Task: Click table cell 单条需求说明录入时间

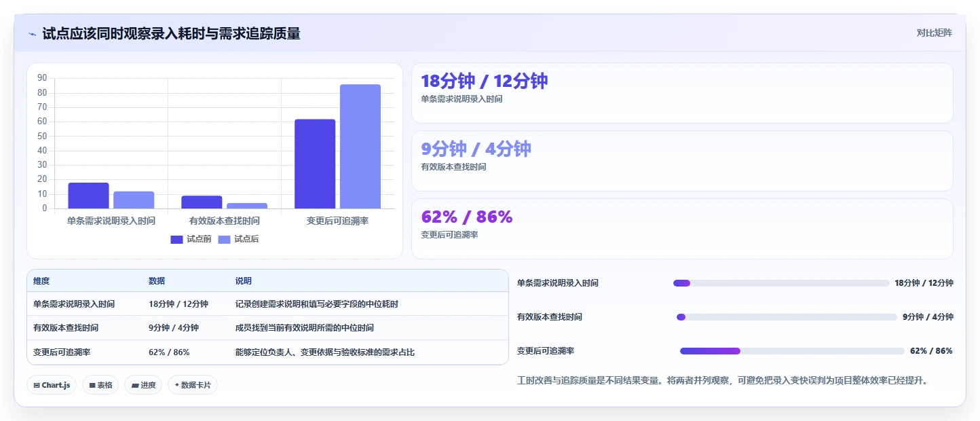Action: [74, 304]
